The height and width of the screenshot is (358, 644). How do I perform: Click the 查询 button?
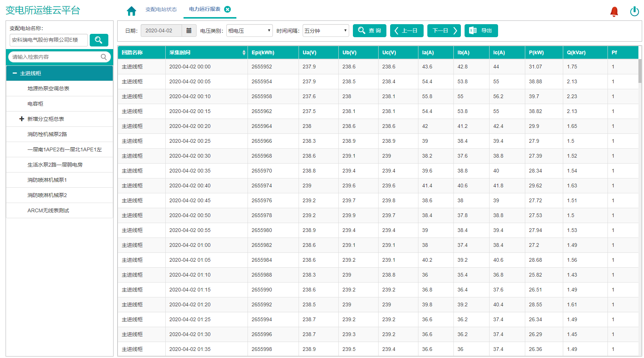pyautogui.click(x=370, y=30)
